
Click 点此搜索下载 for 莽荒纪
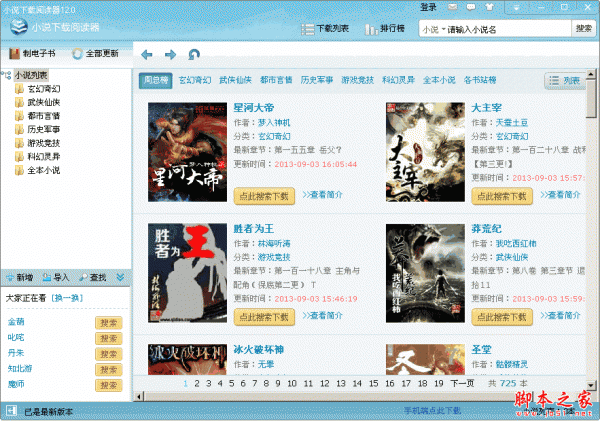click(x=502, y=317)
